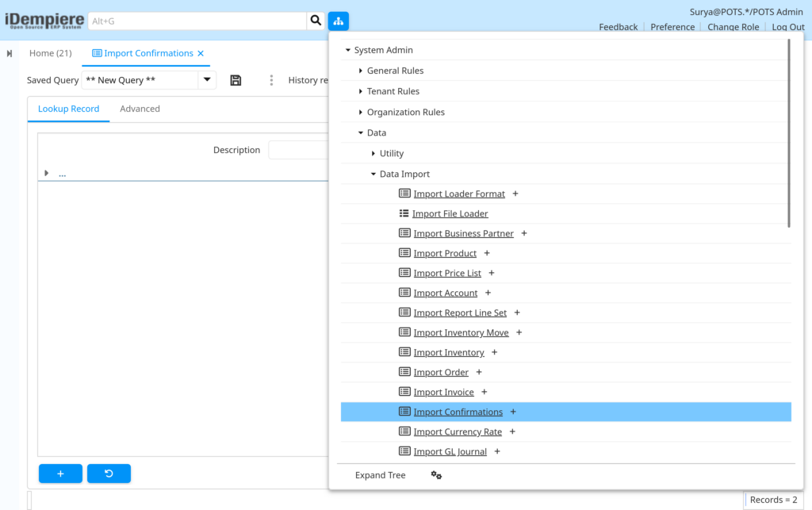Image resolution: width=812 pixels, height=510 pixels.
Task: Click plus next to Import GL Journal
Action: pos(497,451)
